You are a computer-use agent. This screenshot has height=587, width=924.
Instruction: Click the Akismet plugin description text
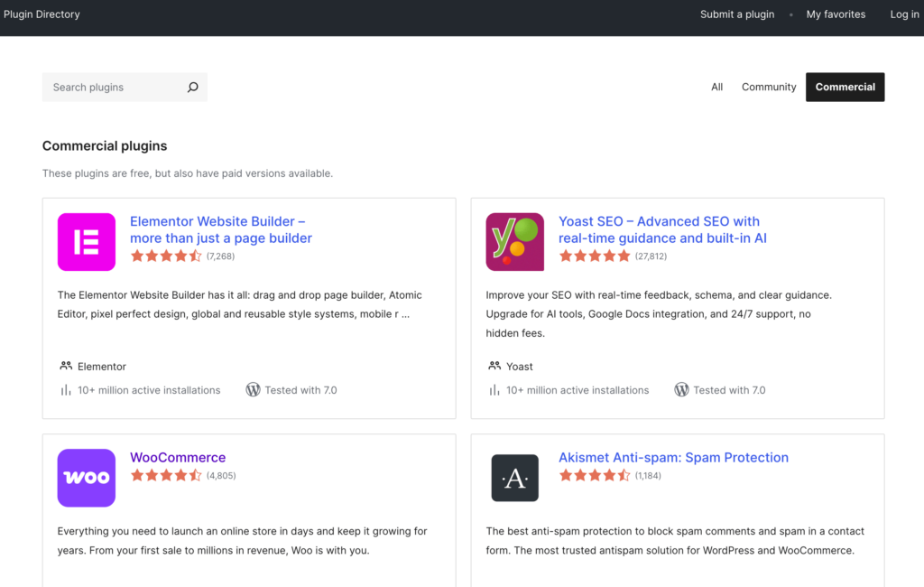tap(675, 540)
